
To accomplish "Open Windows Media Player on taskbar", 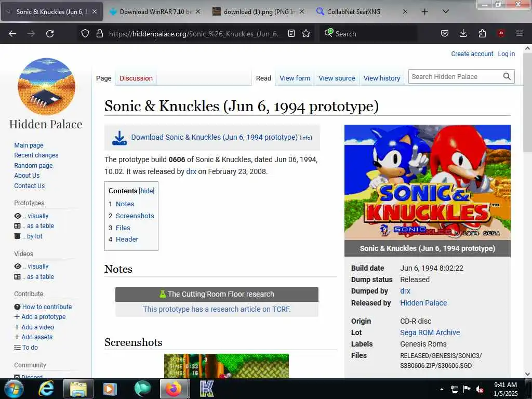I will coord(110,389).
